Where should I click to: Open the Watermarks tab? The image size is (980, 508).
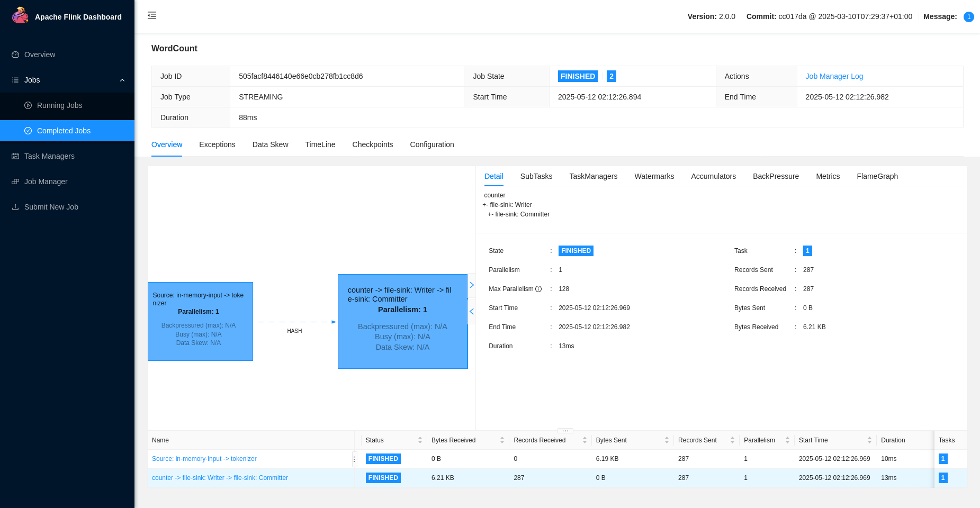[654, 176]
